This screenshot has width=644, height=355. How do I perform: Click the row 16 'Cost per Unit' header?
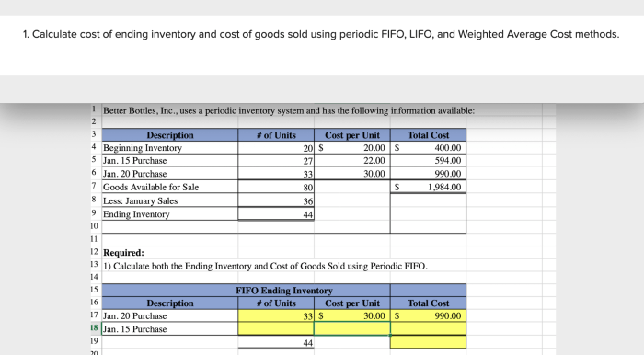pyautogui.click(x=352, y=303)
